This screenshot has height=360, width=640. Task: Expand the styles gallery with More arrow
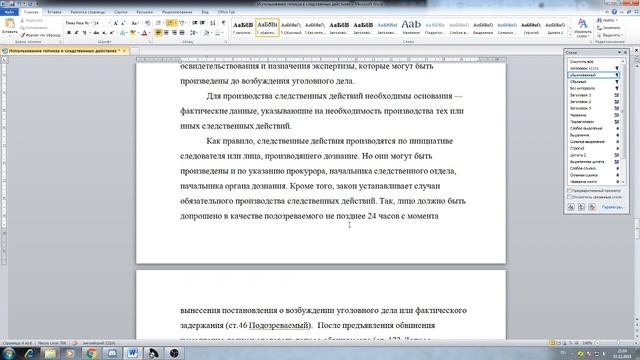tap(570, 35)
